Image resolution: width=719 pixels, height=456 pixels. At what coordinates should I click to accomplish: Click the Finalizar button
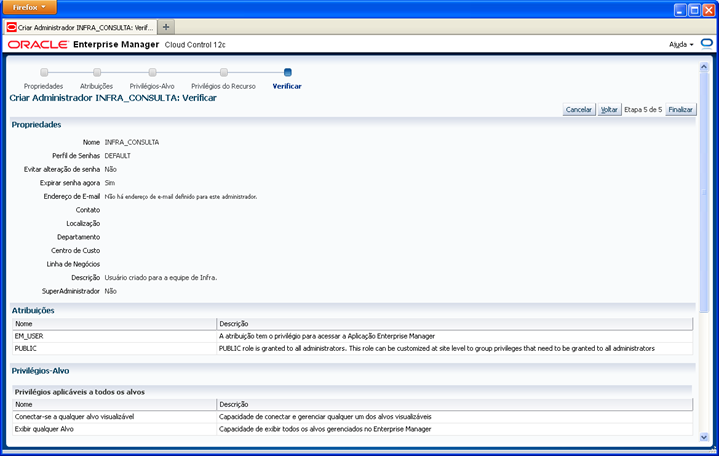[x=680, y=110]
